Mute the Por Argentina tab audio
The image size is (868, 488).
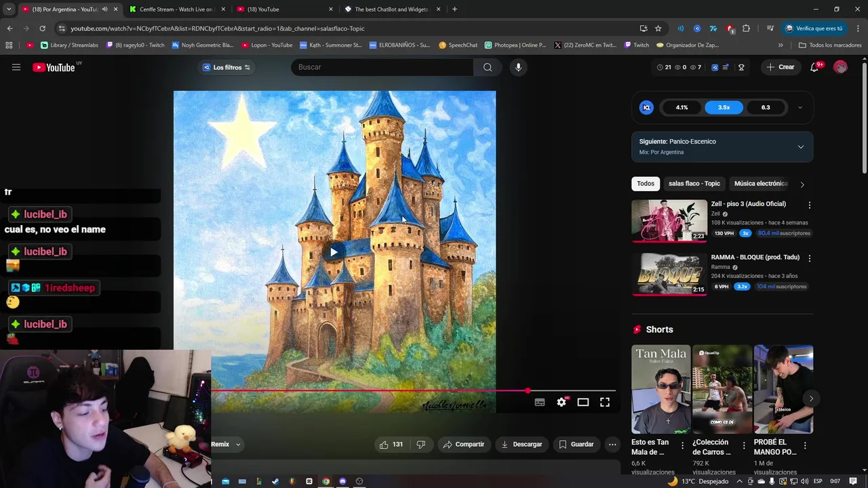click(x=104, y=9)
